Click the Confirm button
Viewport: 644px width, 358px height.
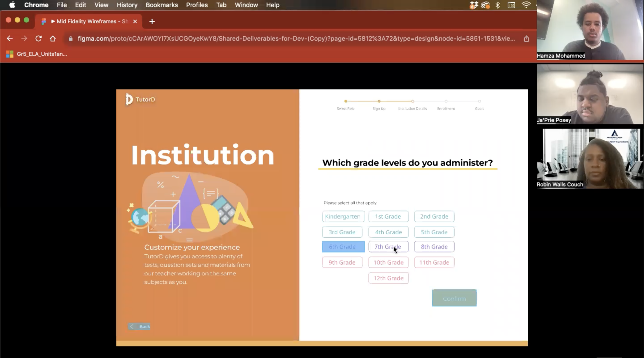coord(454,298)
